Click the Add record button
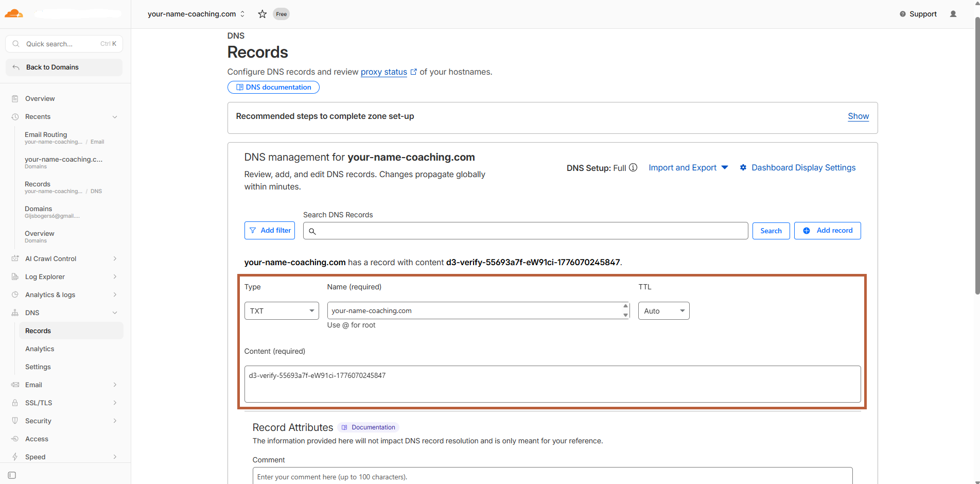The height and width of the screenshot is (484, 980). (827, 230)
